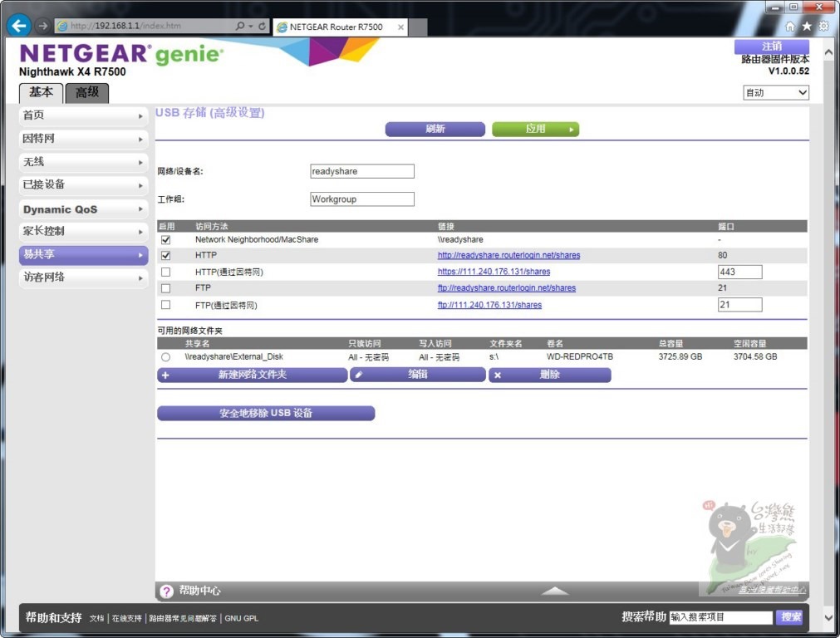Click the Workgroup input field
Image resolution: width=840 pixels, height=638 pixels.
tap(362, 199)
